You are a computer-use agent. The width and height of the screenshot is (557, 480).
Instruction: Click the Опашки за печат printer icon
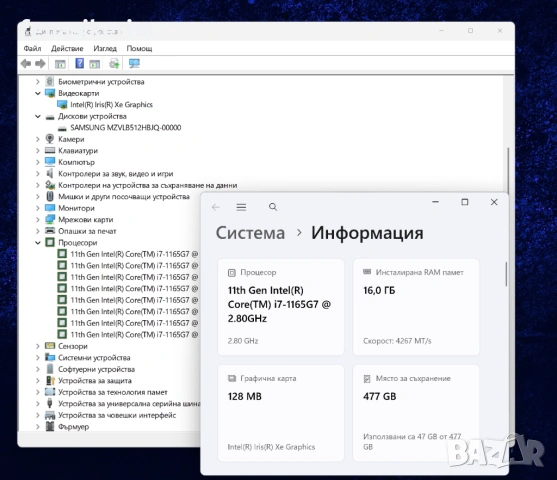tap(50, 231)
